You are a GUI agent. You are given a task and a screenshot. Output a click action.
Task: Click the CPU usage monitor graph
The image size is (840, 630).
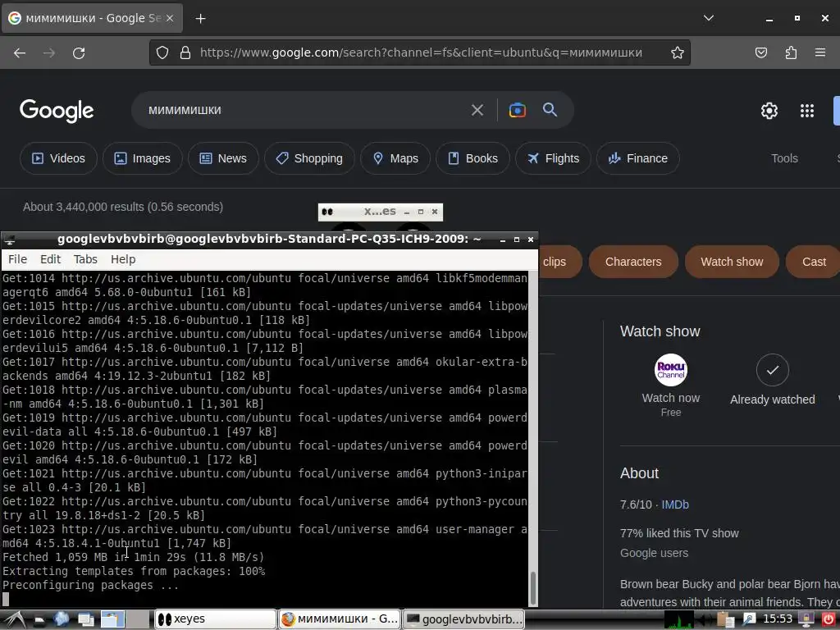(678, 620)
